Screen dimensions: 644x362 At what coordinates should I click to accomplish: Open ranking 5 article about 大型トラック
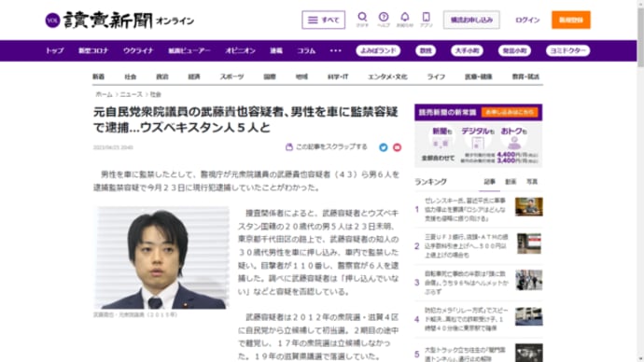tap(466, 354)
